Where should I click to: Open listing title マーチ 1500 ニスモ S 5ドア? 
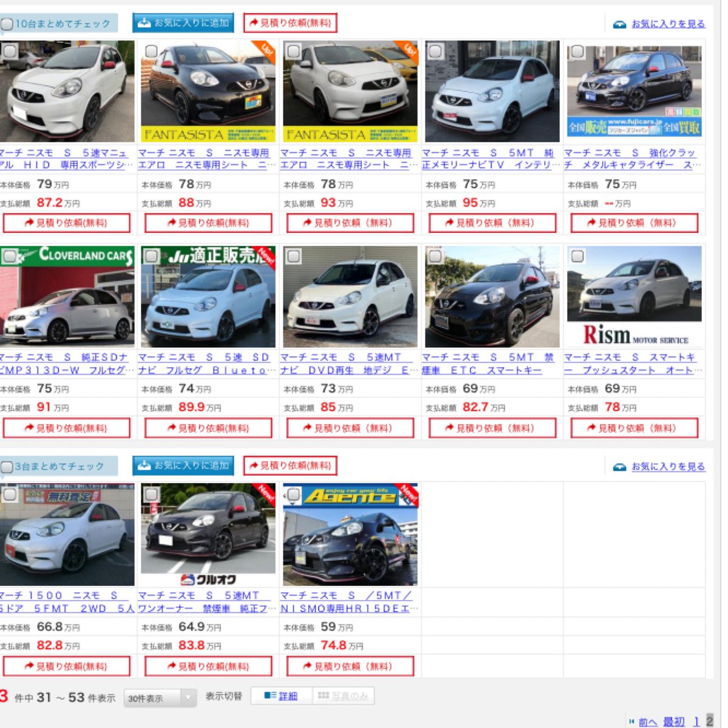point(67,602)
